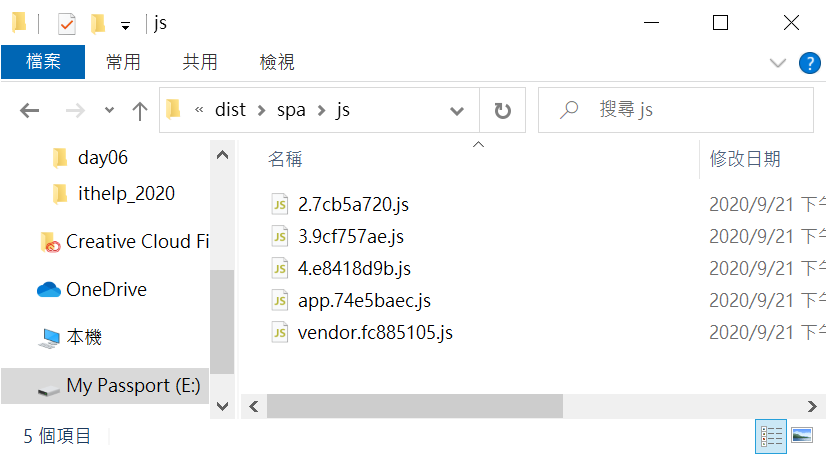Click the 搜尋 js search field
827x455 pixels.
676,110
